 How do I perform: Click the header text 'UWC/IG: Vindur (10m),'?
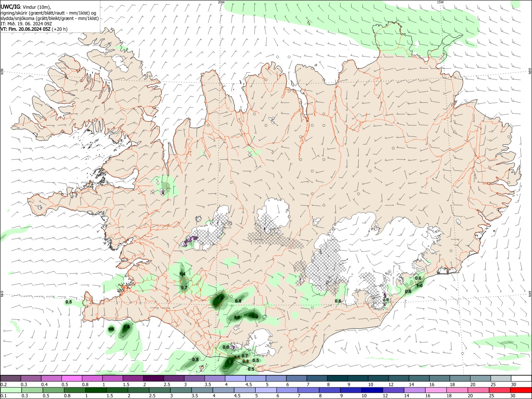tap(26, 7)
